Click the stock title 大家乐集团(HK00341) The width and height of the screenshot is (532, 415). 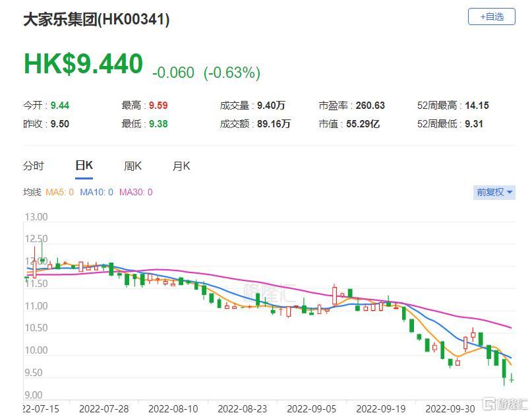(x=96, y=19)
